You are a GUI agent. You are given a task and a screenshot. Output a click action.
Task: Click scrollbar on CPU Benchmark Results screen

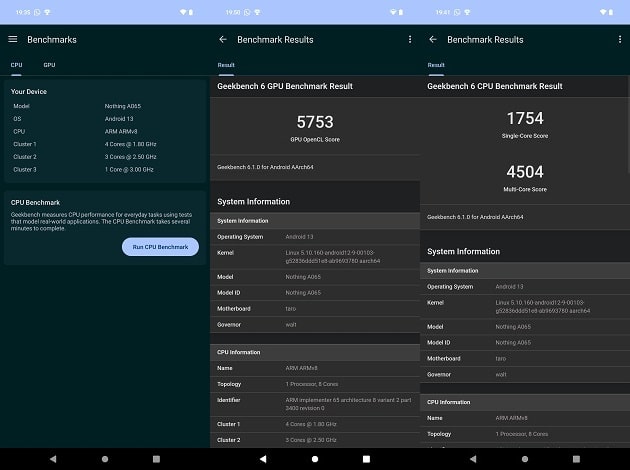point(628,125)
